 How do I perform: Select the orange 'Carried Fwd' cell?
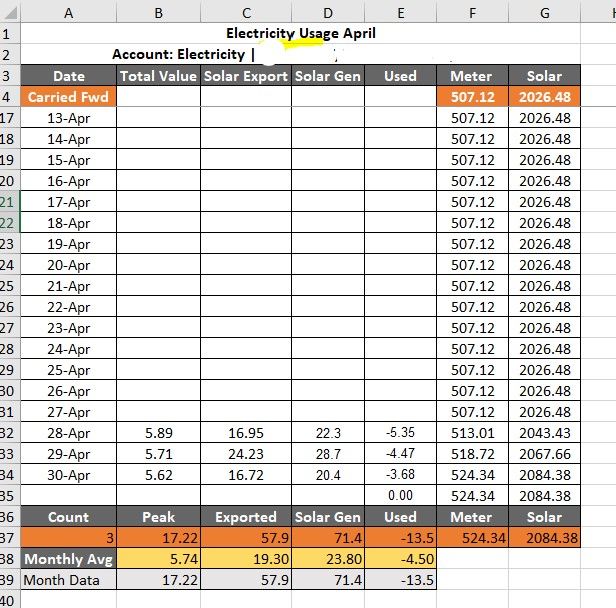68,97
